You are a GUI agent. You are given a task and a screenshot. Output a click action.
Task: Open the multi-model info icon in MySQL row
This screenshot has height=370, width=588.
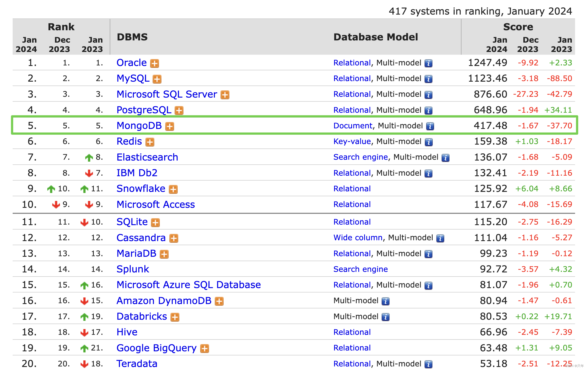[428, 79]
